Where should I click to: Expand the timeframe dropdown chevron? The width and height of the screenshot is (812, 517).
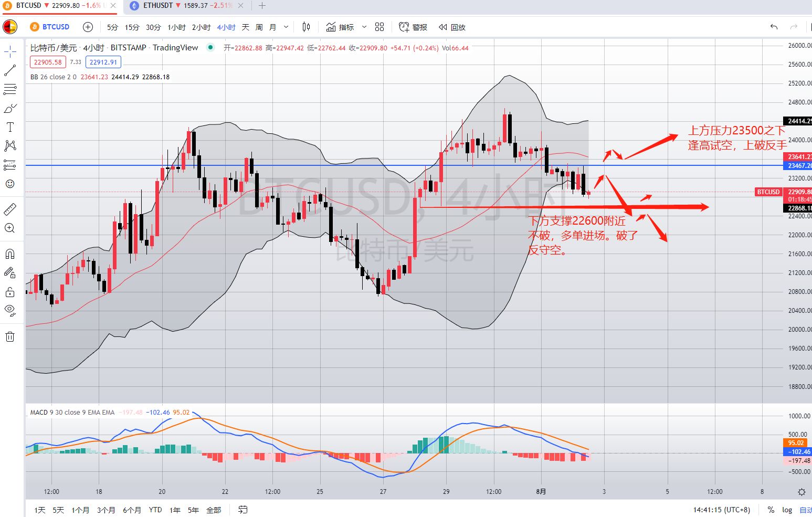tap(286, 27)
